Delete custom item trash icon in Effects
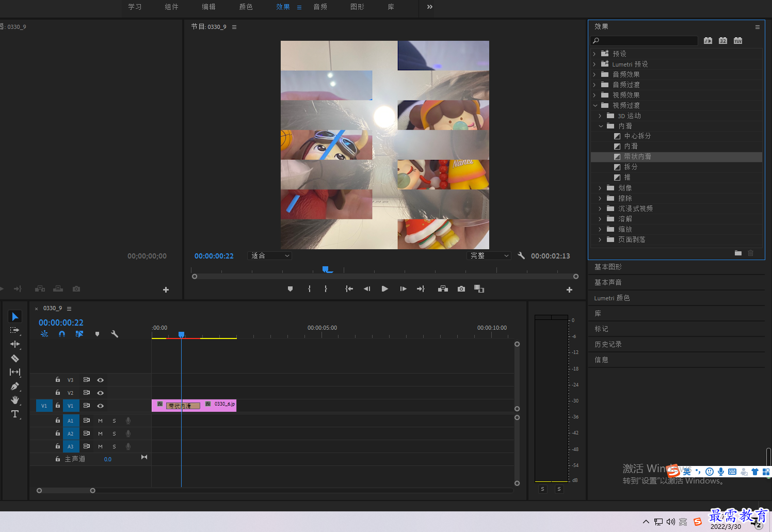 pyautogui.click(x=751, y=253)
